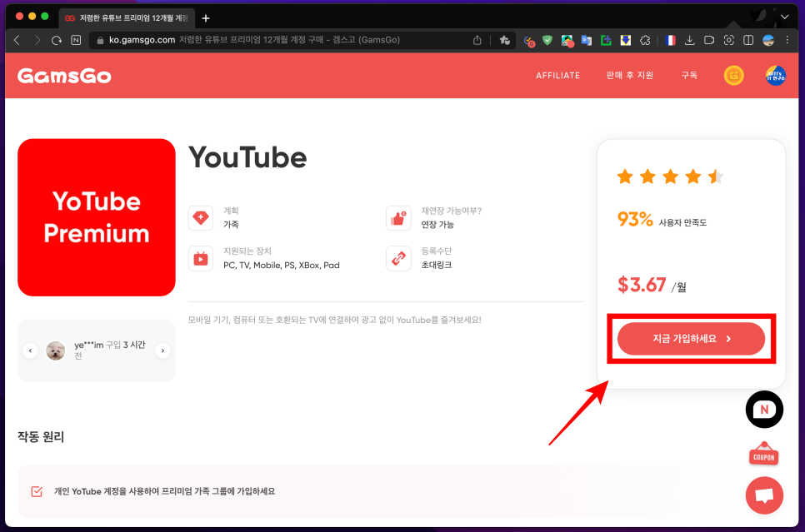Open the black N floating button
This screenshot has height=532, width=805.
click(x=764, y=410)
